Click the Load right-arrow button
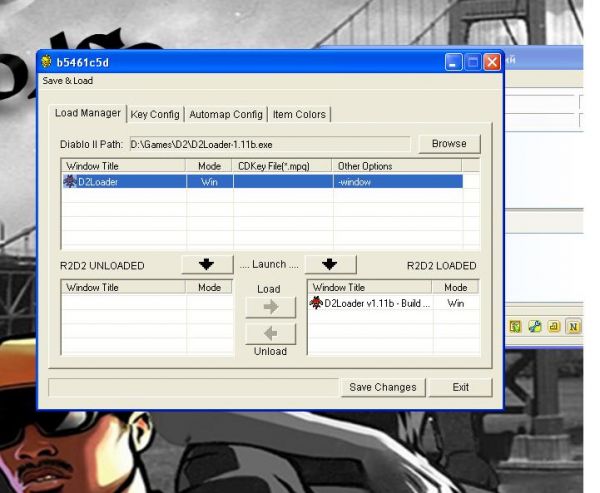This screenshot has width=600, height=493. coord(270,308)
